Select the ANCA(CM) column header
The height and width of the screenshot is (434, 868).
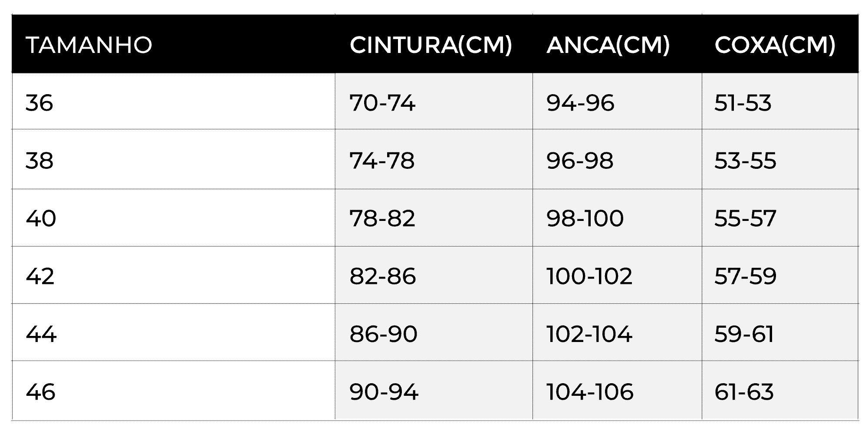click(608, 45)
